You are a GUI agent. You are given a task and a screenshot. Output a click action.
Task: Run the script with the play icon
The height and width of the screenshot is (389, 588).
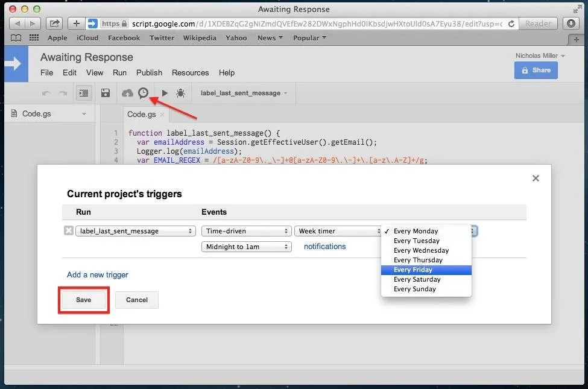pos(164,93)
